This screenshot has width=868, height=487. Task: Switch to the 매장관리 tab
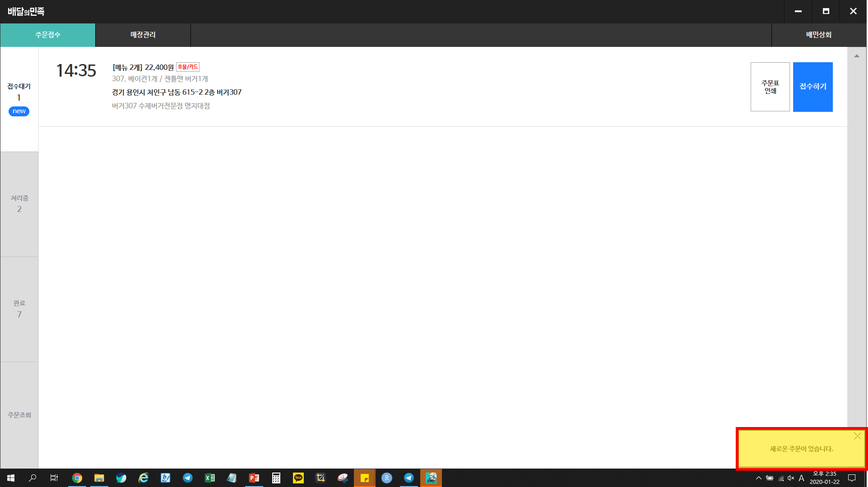pos(143,35)
